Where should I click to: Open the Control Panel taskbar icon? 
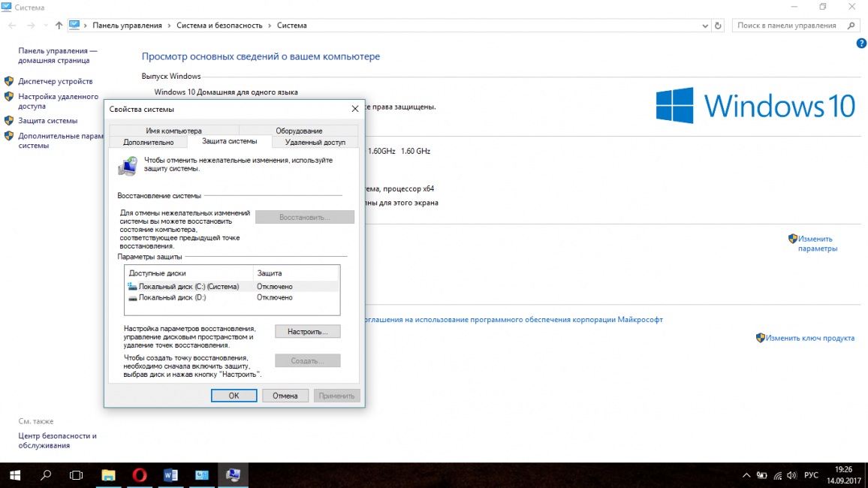pos(201,475)
